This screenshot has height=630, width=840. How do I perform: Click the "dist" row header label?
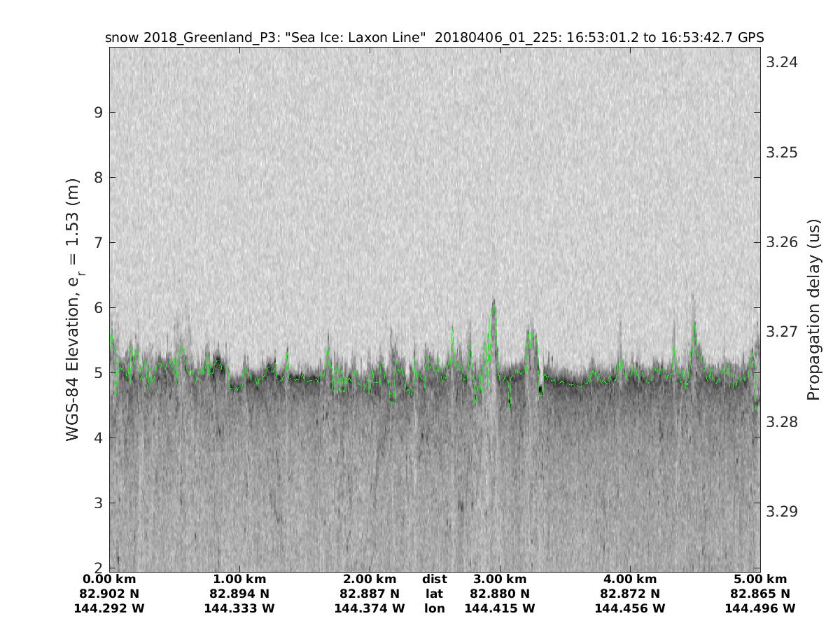(x=434, y=580)
